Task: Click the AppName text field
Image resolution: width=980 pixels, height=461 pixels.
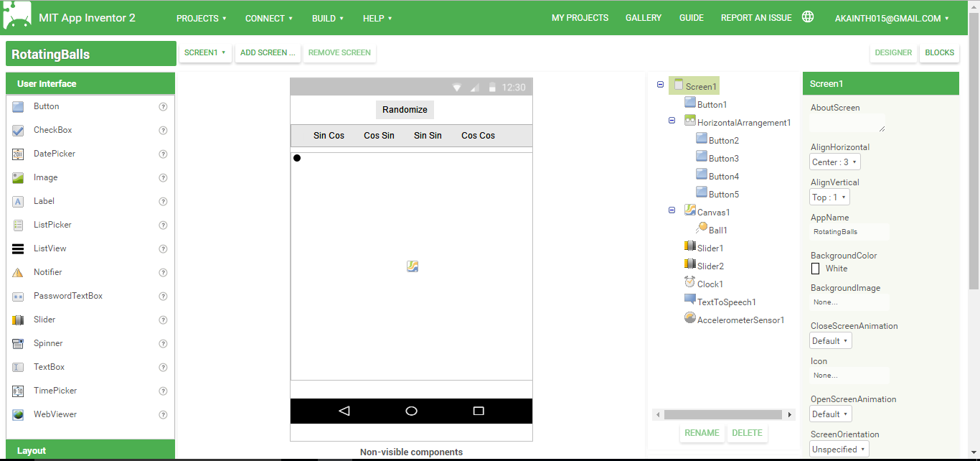Action: pyautogui.click(x=849, y=232)
